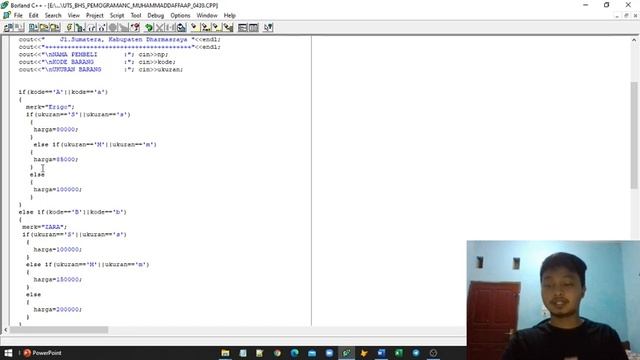The image size is (640, 360).
Task: Click the leftmost toolbar icon
Action: click(x=9, y=27)
